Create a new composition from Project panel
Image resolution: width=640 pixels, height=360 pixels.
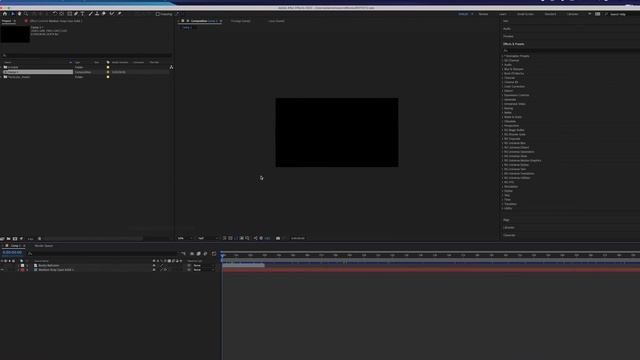[15, 238]
